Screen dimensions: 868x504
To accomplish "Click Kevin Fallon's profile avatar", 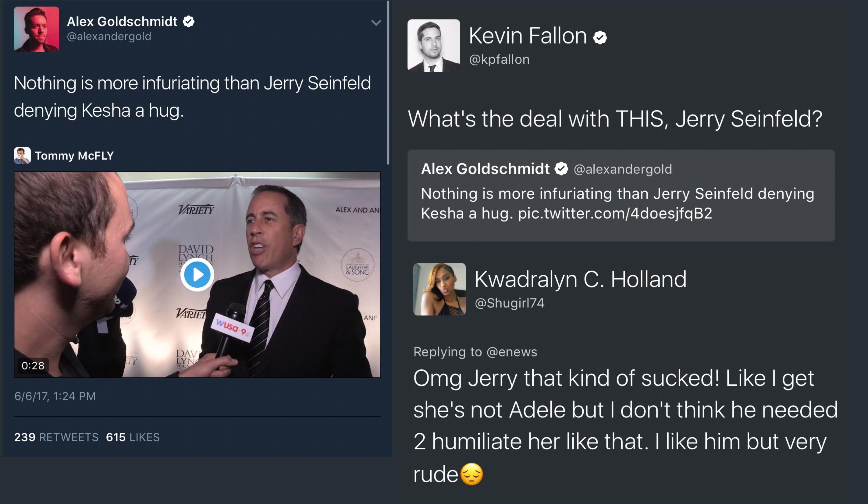I will (433, 45).
